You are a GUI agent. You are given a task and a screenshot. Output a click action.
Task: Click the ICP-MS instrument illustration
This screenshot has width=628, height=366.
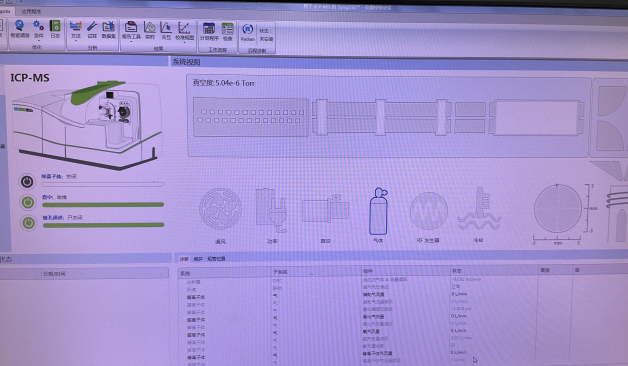(x=86, y=125)
